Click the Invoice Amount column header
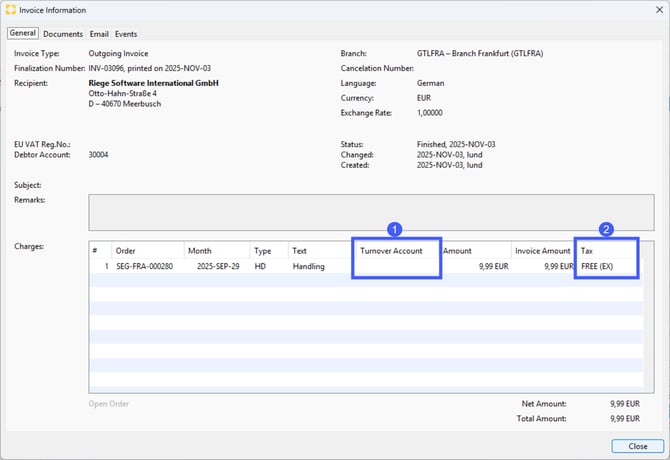 coord(542,251)
